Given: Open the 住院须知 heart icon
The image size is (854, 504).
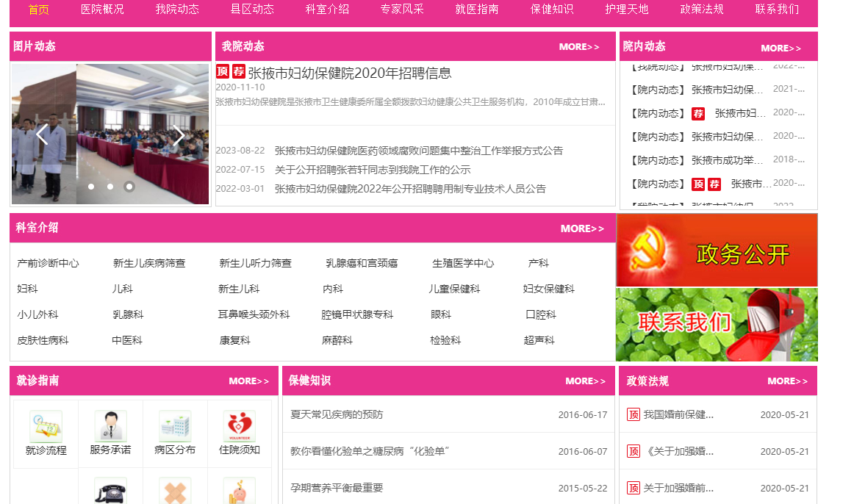Looking at the screenshot, I should [240, 426].
